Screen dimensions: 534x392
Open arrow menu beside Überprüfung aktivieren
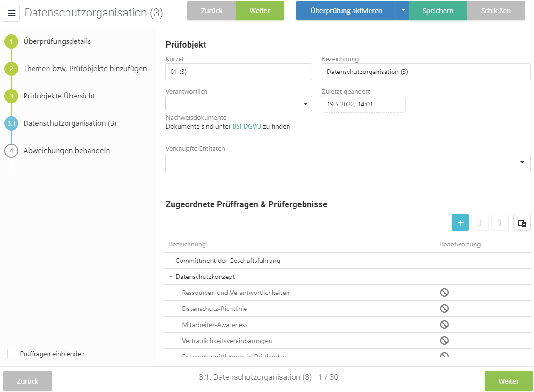403,11
